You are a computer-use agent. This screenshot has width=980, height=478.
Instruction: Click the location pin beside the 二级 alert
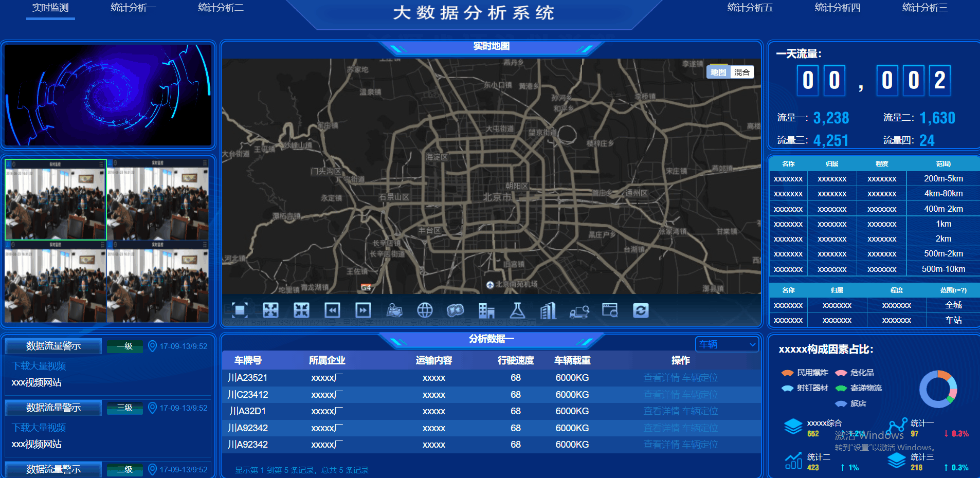152,469
